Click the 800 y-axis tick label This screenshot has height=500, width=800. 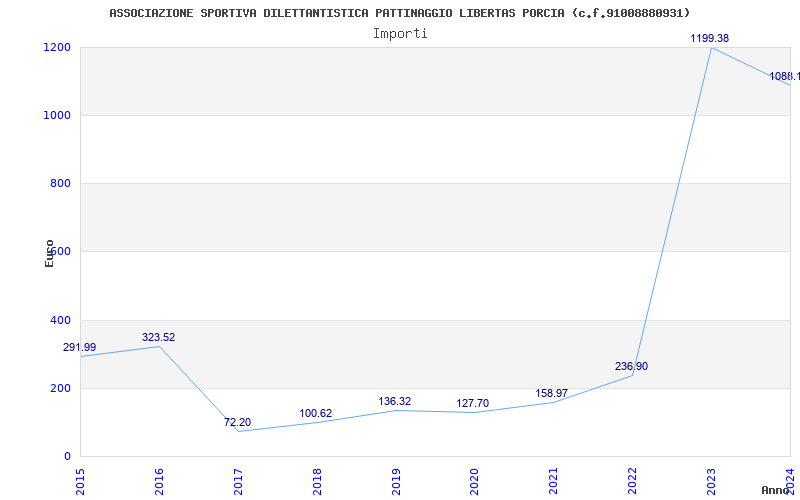pos(60,183)
